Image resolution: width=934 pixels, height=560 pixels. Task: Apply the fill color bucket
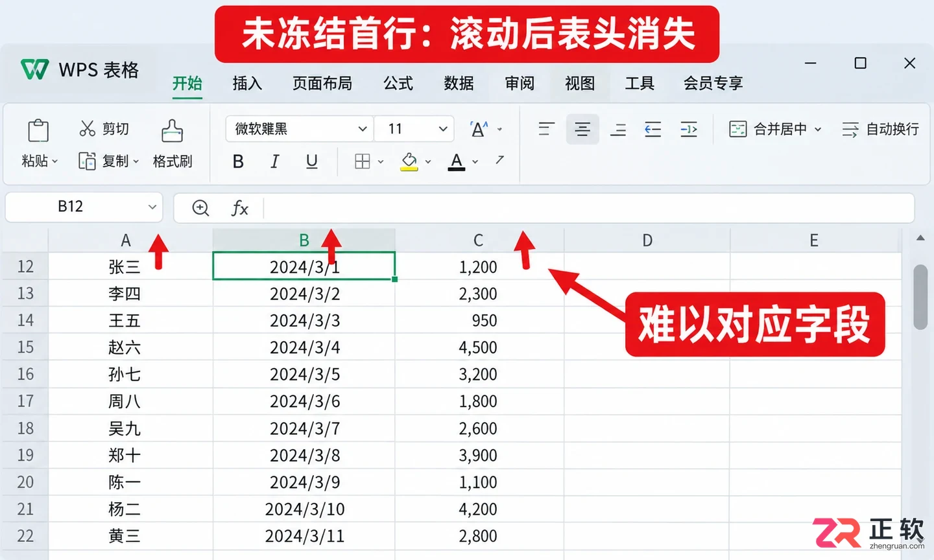(409, 161)
